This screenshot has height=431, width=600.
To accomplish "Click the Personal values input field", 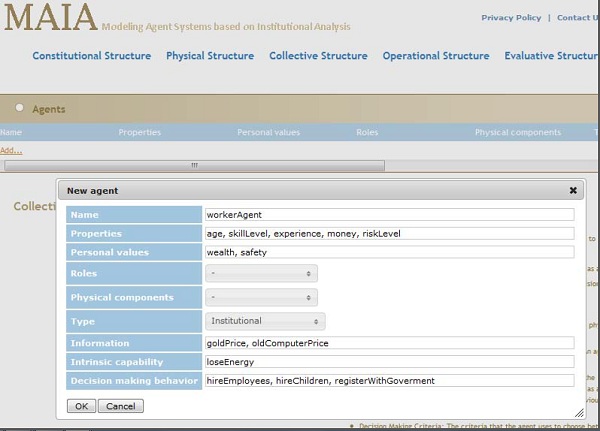I will (x=390, y=252).
